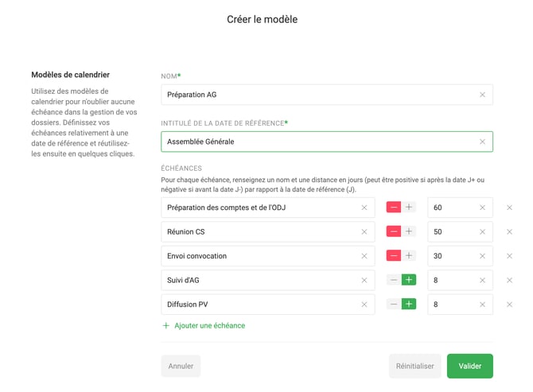The width and height of the screenshot is (533, 392).
Task: Switch Réunion CS to plus sign
Action: pyautogui.click(x=409, y=232)
